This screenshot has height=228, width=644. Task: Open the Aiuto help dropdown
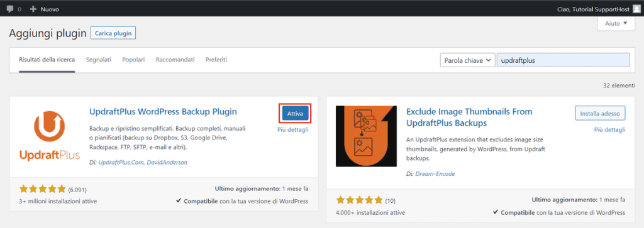coord(616,23)
